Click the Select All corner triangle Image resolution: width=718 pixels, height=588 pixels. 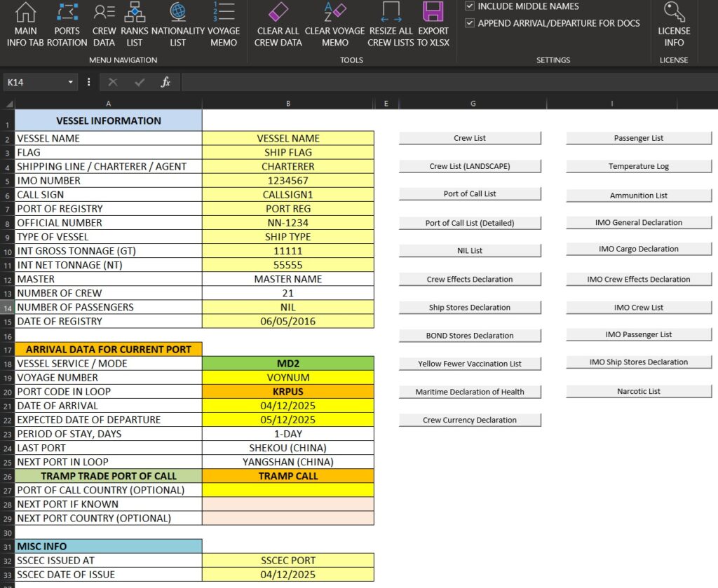(8, 104)
